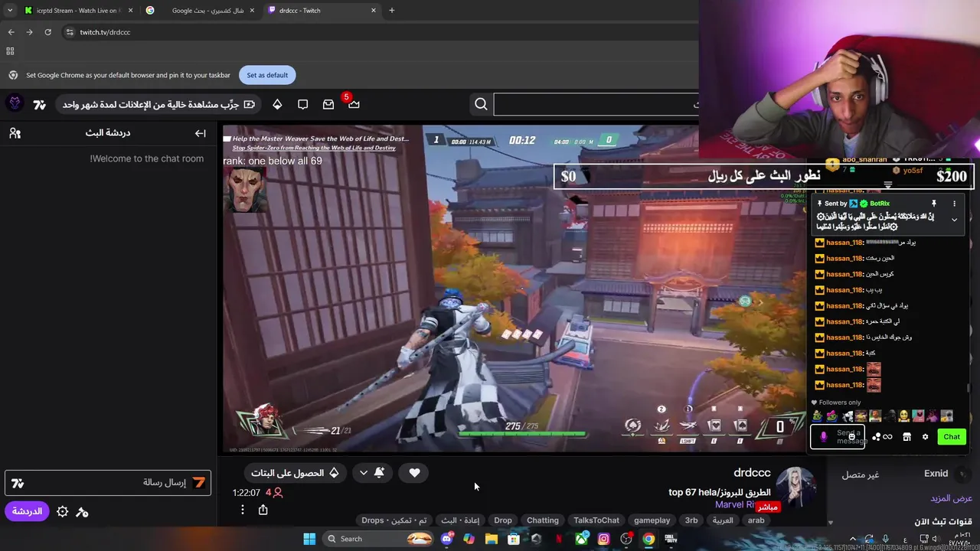Select the Chatting tag
Image resolution: width=980 pixels, height=551 pixels.
[x=543, y=520]
